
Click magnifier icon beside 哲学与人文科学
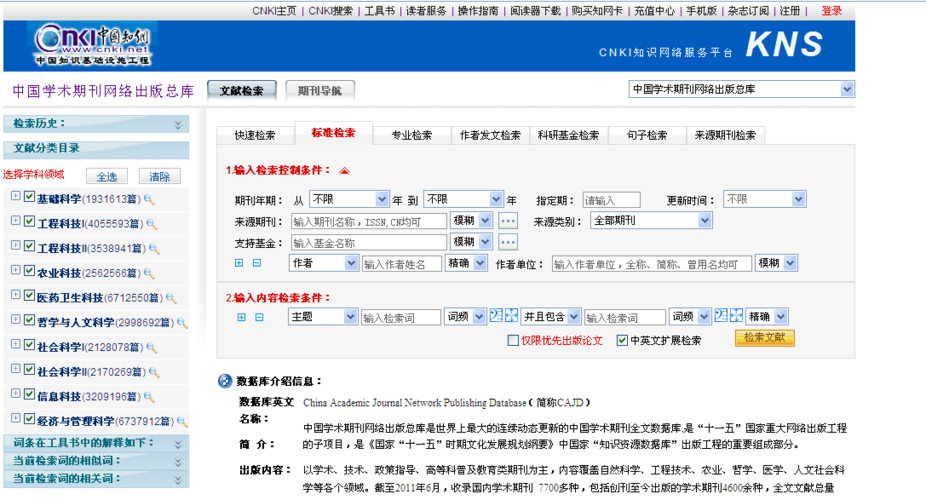pos(182,323)
